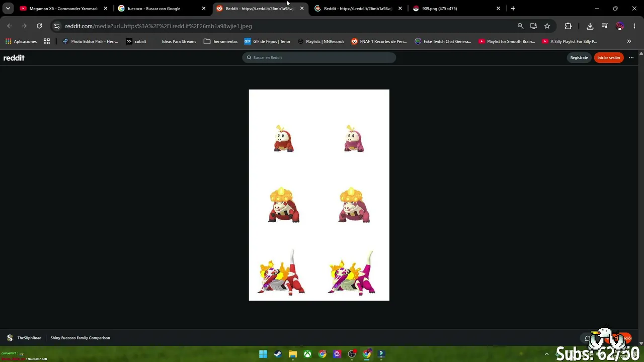The width and height of the screenshot is (644, 362).
Task: Switch to OBS Studio in the taskbar
Action: pos(352,354)
